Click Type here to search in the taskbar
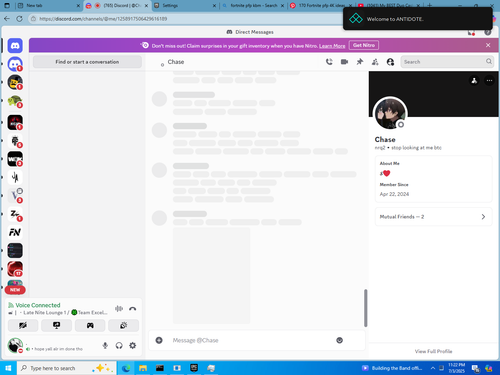 [x=67, y=368]
